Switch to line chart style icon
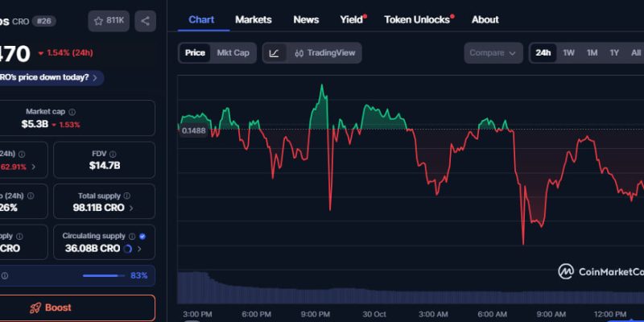The width and height of the screenshot is (644, 322). point(275,53)
